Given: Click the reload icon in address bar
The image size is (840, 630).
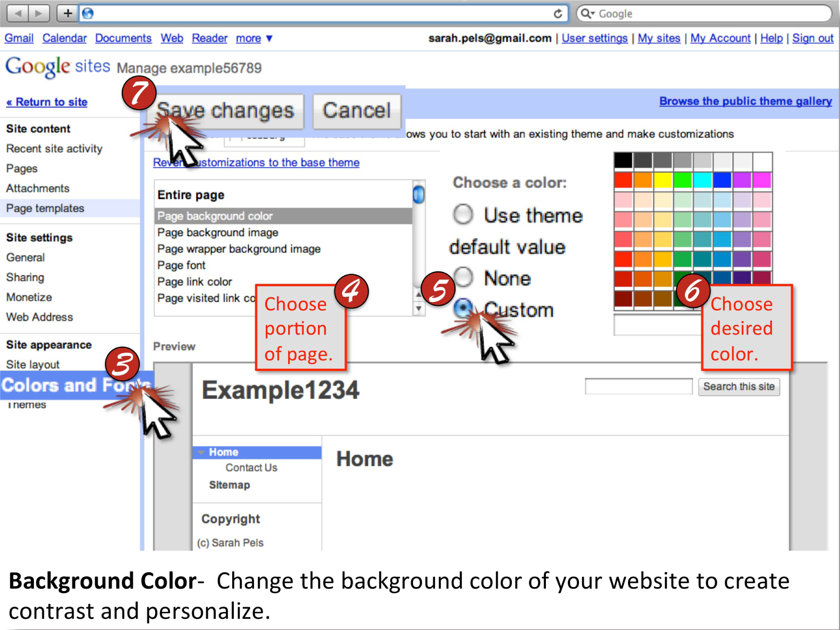Looking at the screenshot, I should pyautogui.click(x=558, y=14).
